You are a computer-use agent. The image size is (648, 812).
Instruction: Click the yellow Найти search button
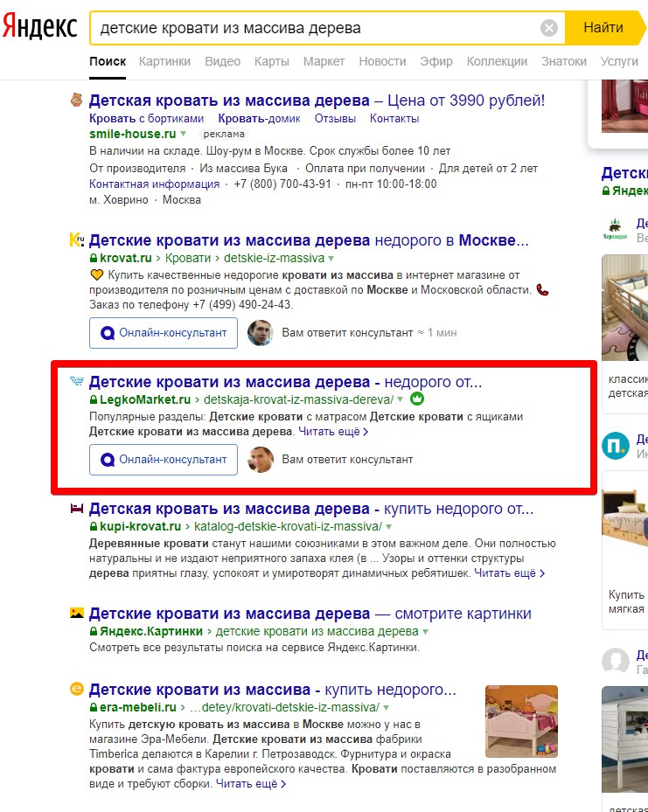[603, 27]
